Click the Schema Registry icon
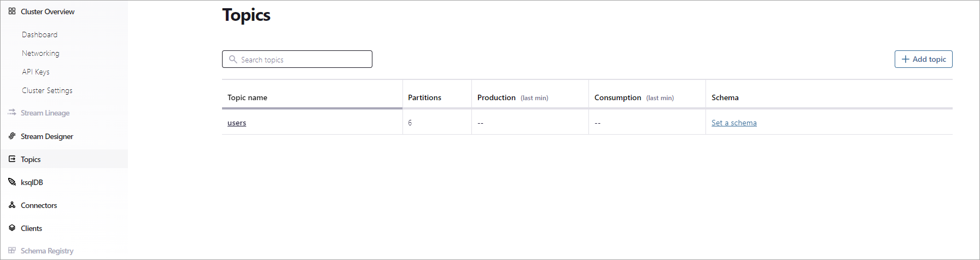Viewport: 980px width, 260px height. pos(12,250)
